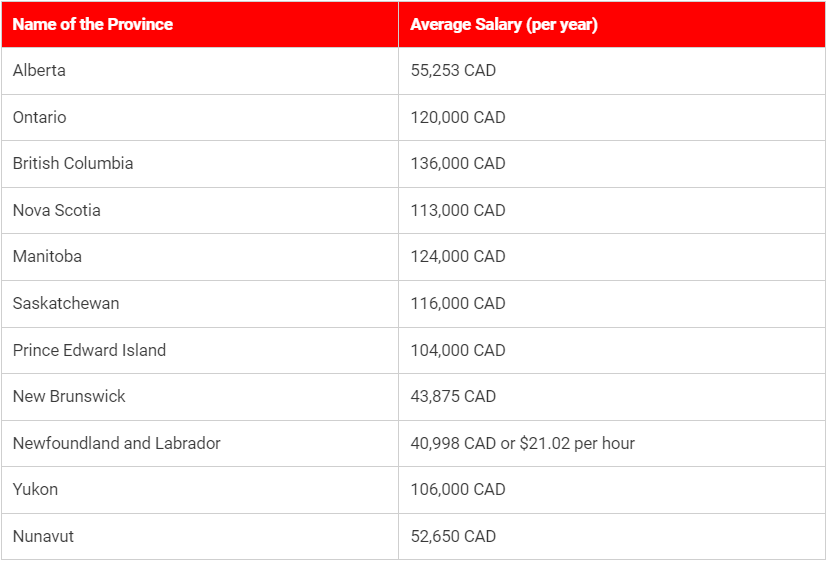Click the 124,000 CAD salary value
The height and width of the screenshot is (563, 829).
click(x=458, y=256)
